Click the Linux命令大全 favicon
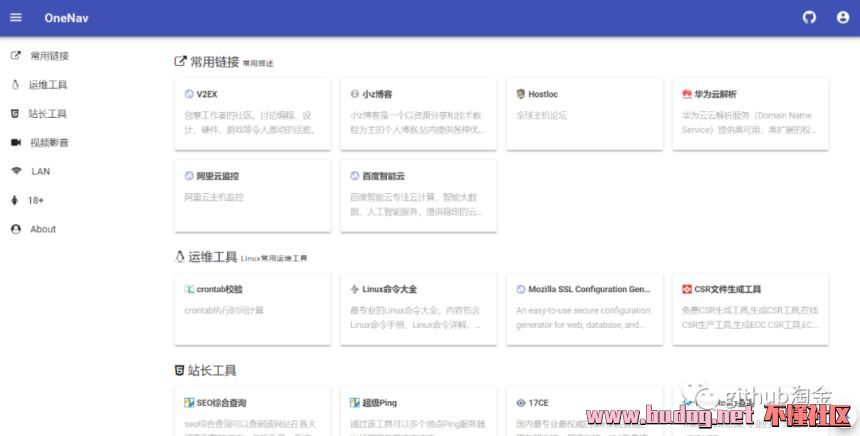 pos(355,289)
